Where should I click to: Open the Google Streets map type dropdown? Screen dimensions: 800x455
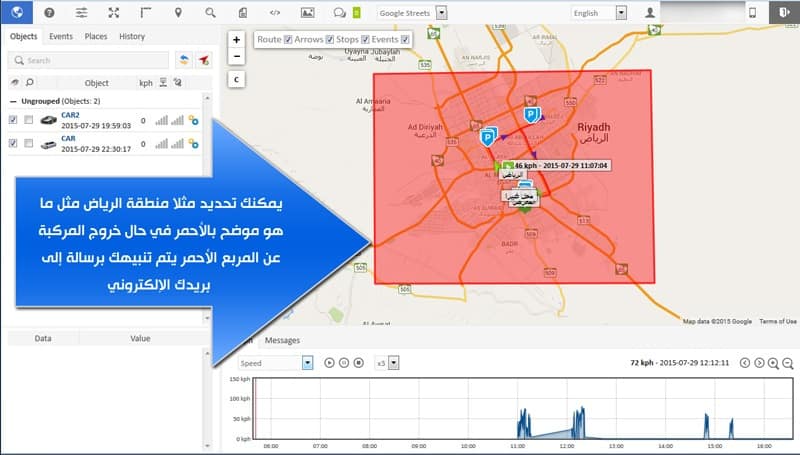coord(412,13)
